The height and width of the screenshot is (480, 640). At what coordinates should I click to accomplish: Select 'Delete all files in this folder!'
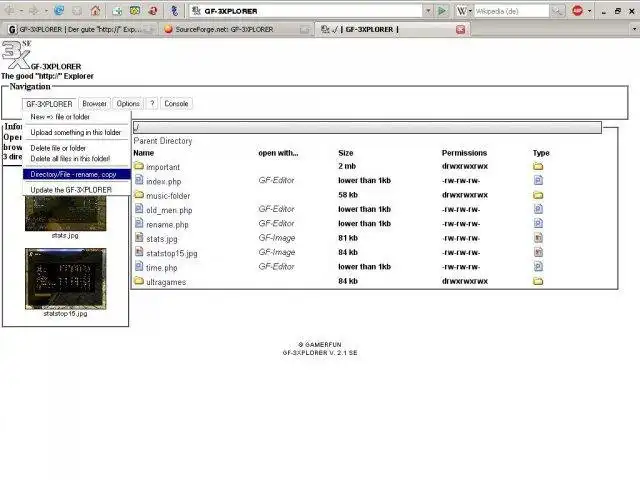[70, 158]
